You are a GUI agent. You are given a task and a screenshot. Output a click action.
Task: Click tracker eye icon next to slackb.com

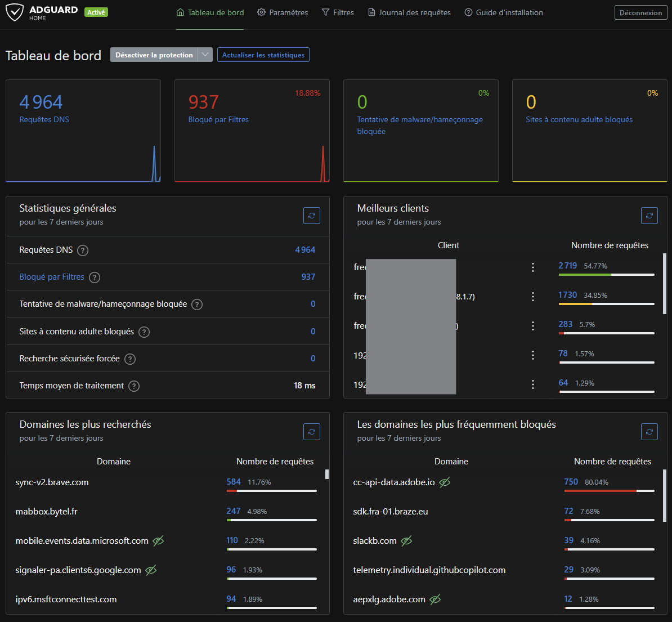406,541
